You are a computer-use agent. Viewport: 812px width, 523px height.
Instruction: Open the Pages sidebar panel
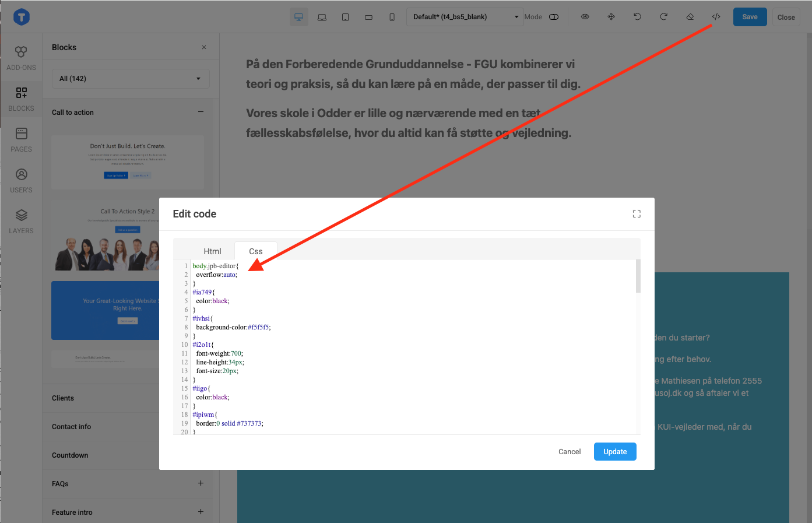(21, 140)
